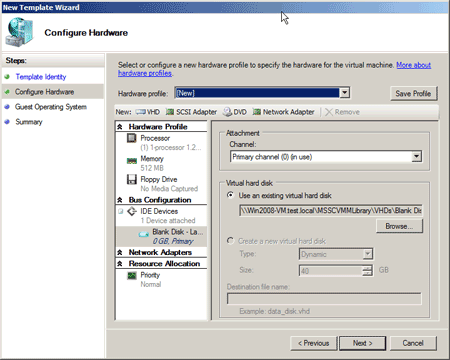Collapse the Bus Configuration section
Image resolution: width=450 pixels, height=360 pixels.
pyautogui.click(x=120, y=200)
